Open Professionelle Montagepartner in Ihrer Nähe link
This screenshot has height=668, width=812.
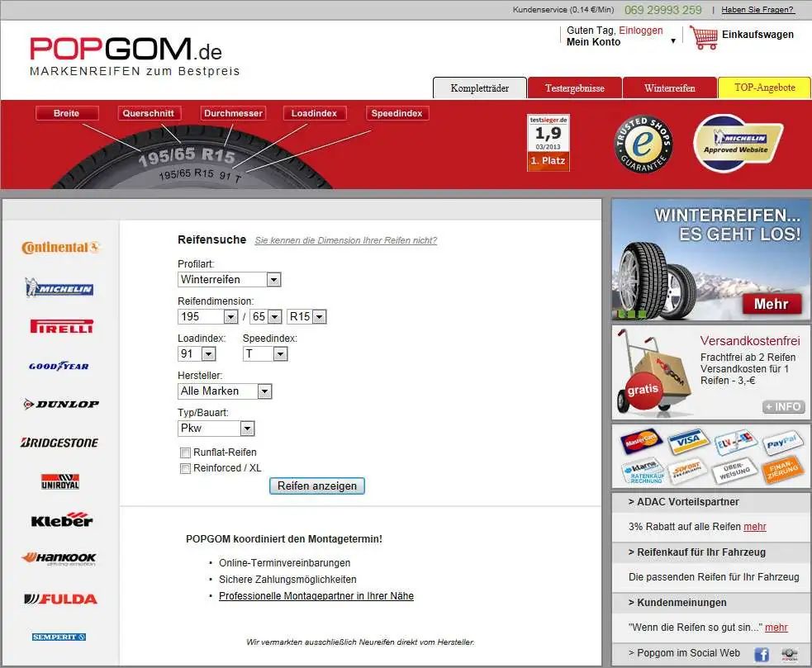pyautogui.click(x=316, y=596)
